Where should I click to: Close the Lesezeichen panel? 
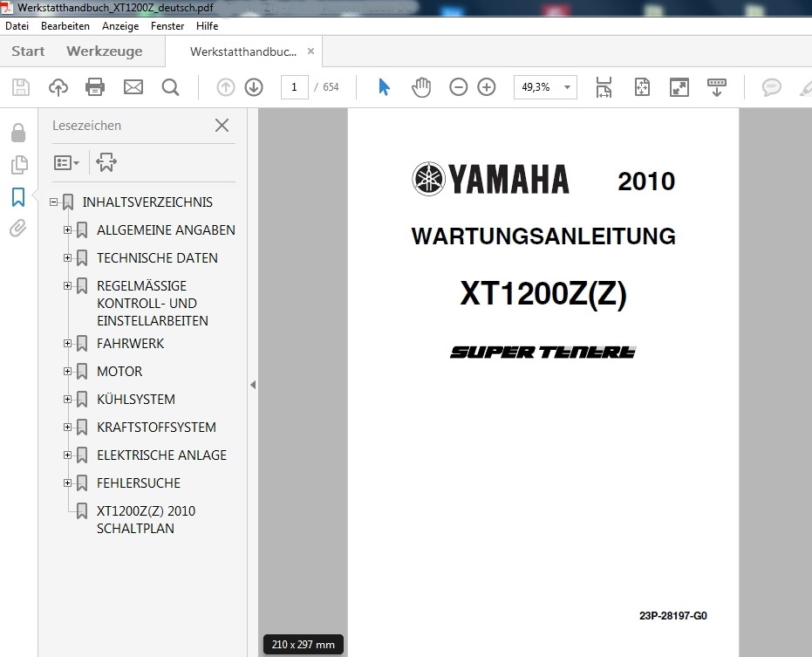[222, 126]
